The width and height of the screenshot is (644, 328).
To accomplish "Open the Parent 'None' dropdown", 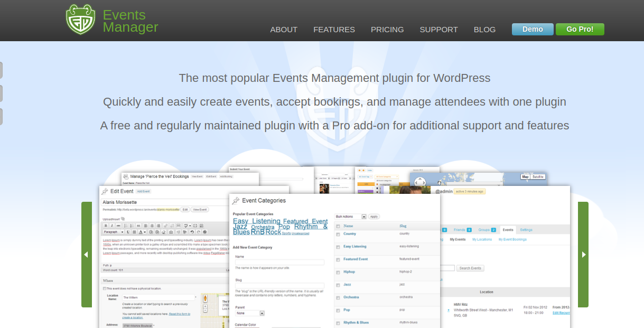I will 250,313.
